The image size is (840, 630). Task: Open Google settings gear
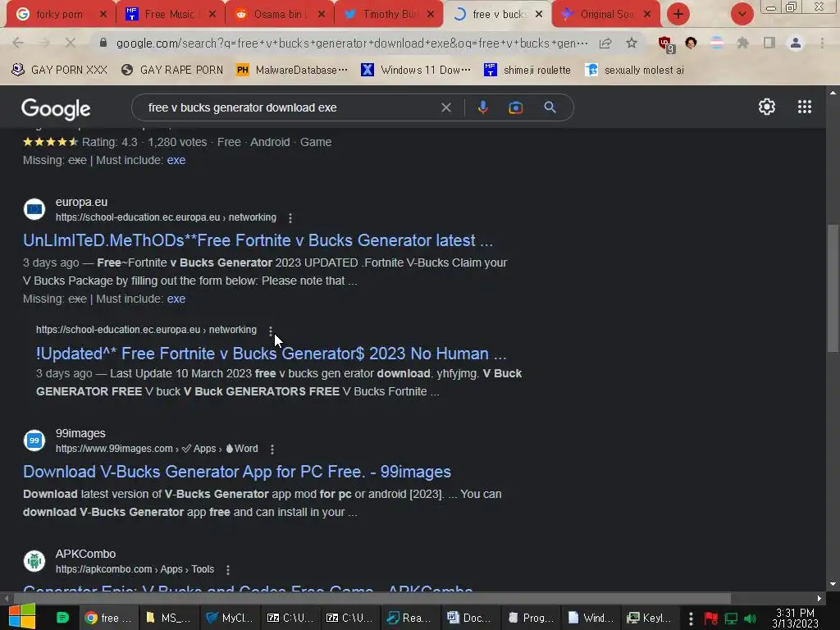tap(767, 107)
